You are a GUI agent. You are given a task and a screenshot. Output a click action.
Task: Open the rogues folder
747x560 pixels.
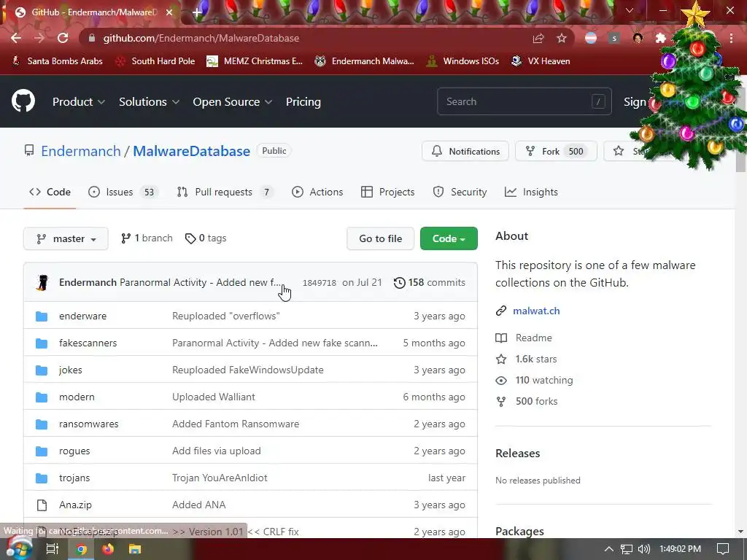click(x=74, y=451)
